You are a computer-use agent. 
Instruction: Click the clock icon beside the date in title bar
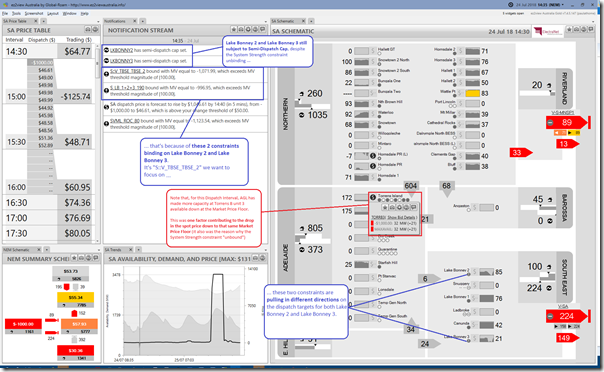click(511, 5)
